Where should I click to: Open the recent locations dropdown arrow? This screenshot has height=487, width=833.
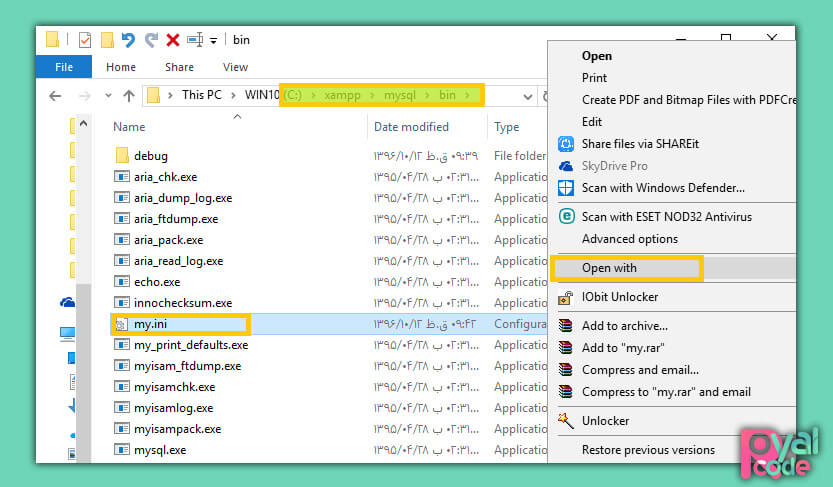(x=108, y=96)
